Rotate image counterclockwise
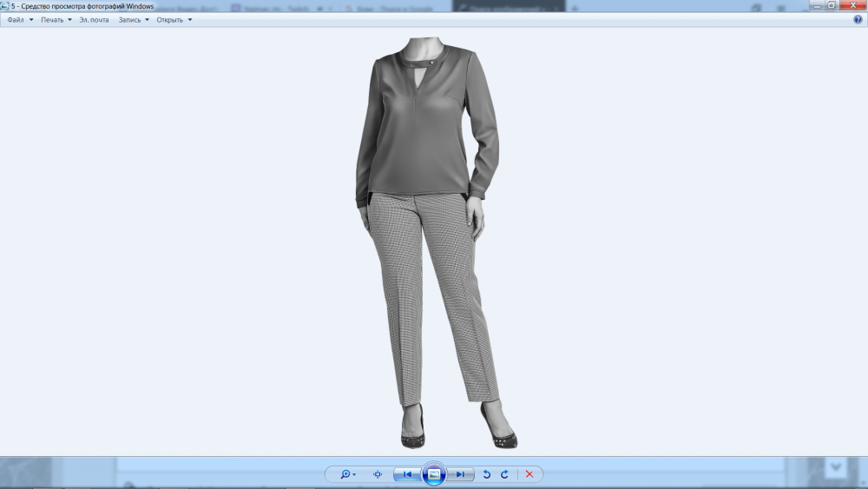This screenshot has width=868, height=489. coord(487,474)
